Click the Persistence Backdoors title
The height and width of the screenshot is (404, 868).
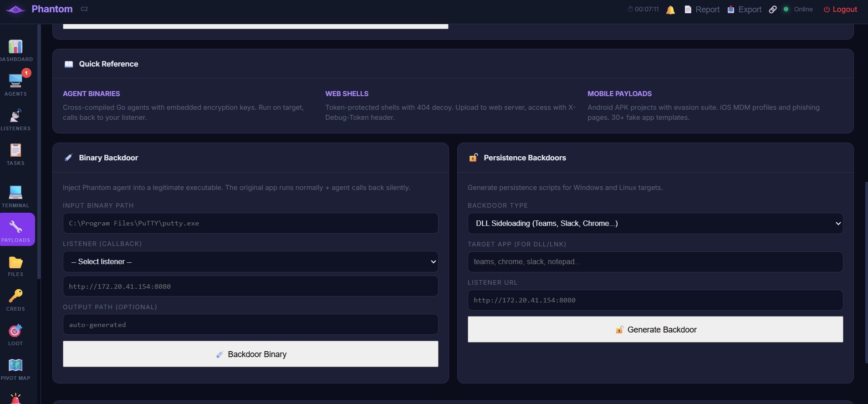coord(525,158)
